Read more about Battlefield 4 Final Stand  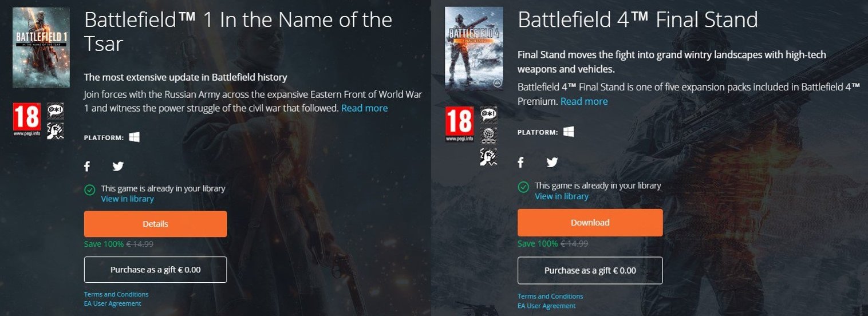[584, 101]
